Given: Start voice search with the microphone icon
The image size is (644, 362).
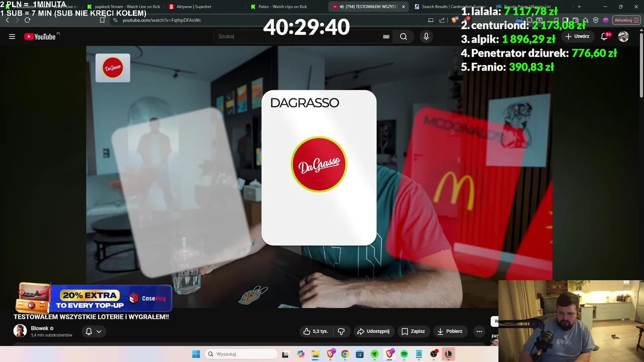Looking at the screenshot, I should point(426,36).
